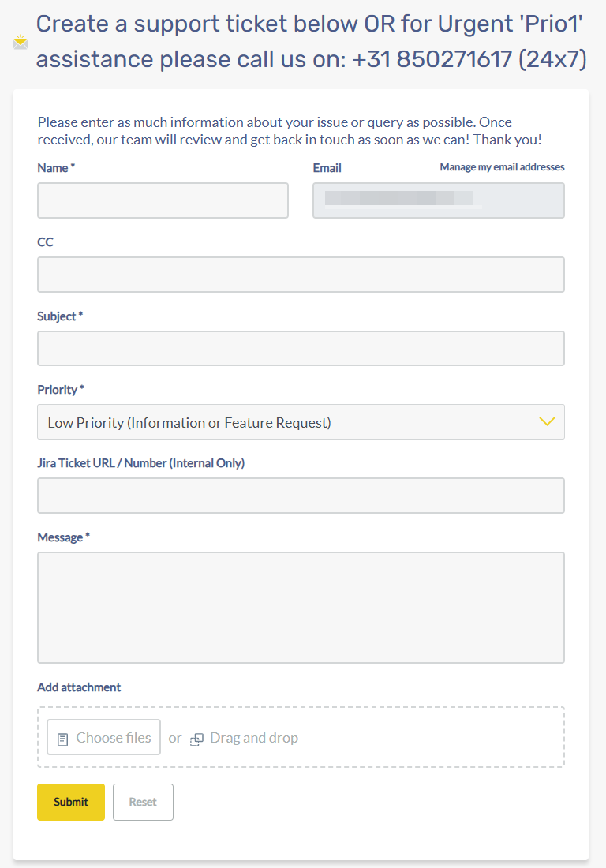
Task: Focus the Name input field
Action: tap(163, 200)
